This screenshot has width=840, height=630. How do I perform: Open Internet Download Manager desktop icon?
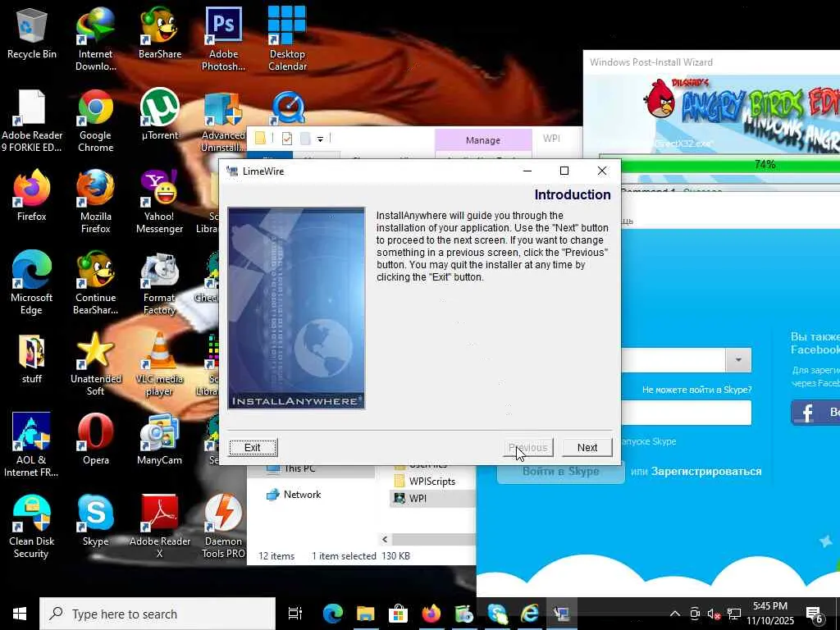click(x=95, y=39)
